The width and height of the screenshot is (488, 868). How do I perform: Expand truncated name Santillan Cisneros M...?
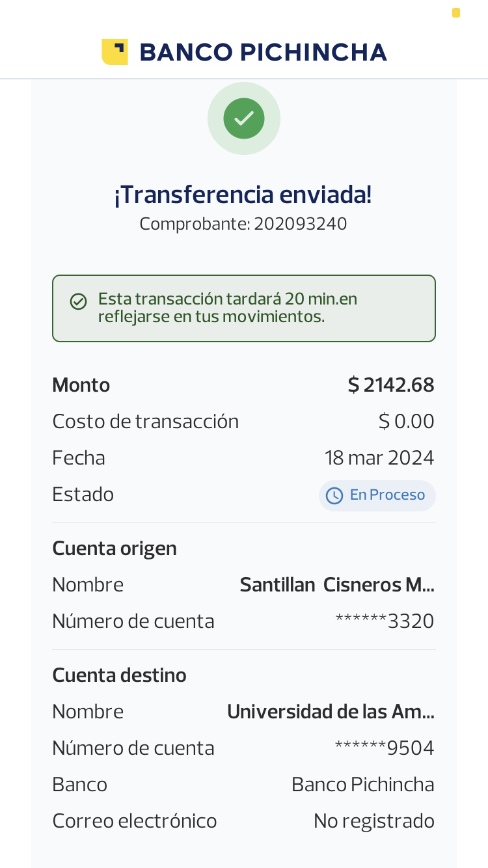(x=337, y=585)
